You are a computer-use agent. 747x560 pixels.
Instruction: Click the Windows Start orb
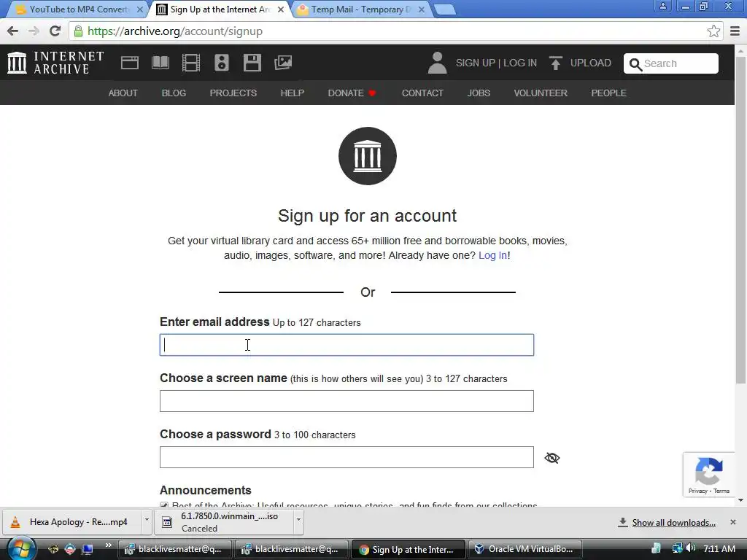coord(20,548)
